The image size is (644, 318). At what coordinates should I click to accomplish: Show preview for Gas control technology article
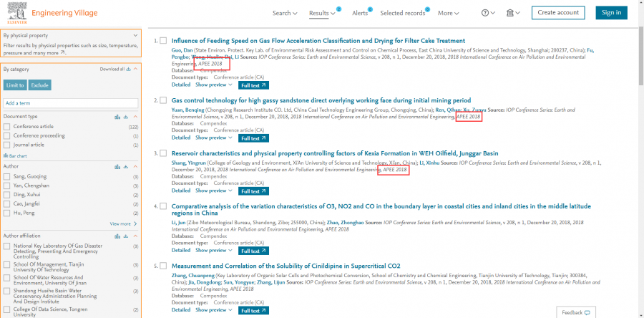click(213, 138)
